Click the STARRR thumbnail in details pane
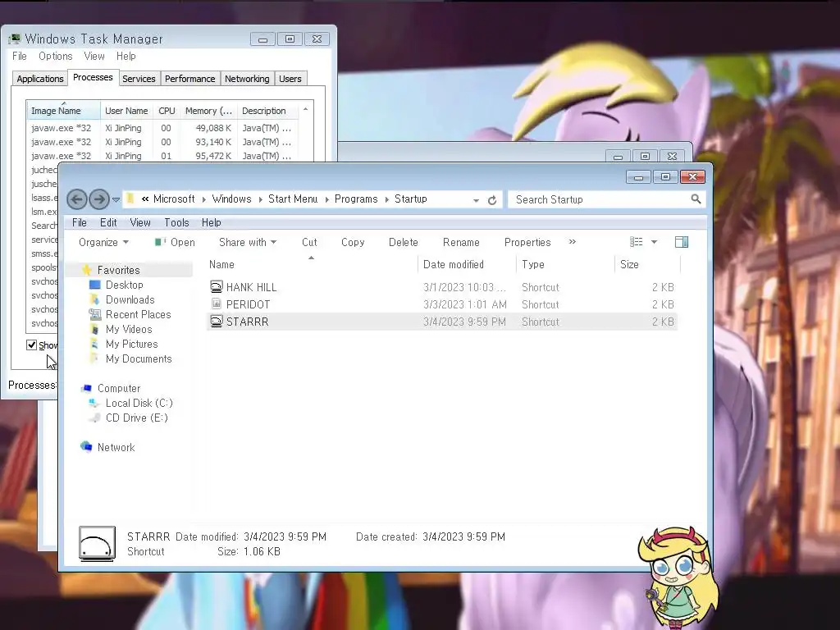840x630 pixels. click(97, 543)
